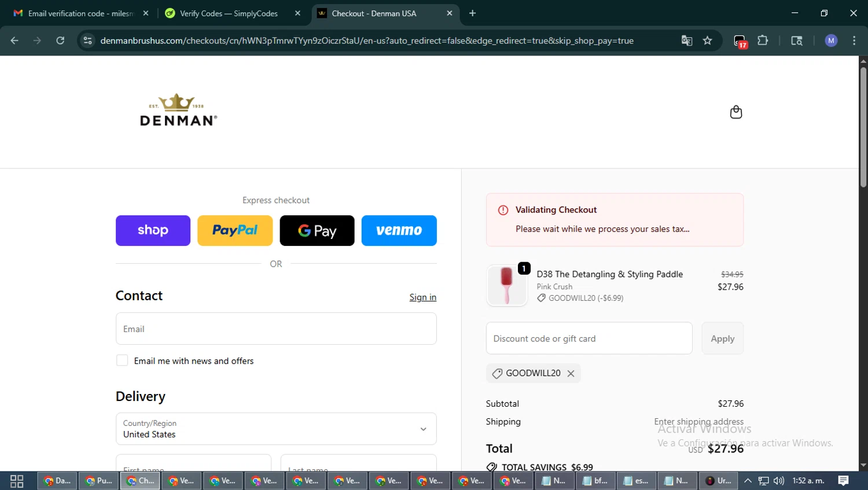Pay with Venmo express button

click(x=399, y=230)
